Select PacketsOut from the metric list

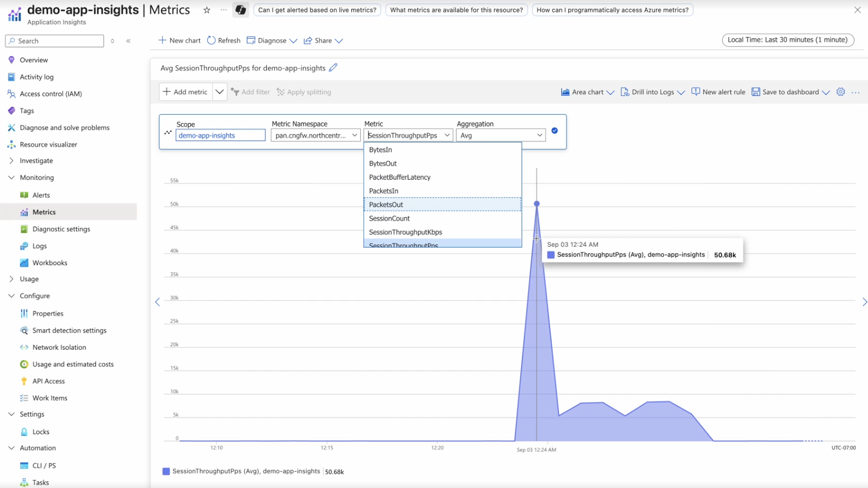point(386,205)
